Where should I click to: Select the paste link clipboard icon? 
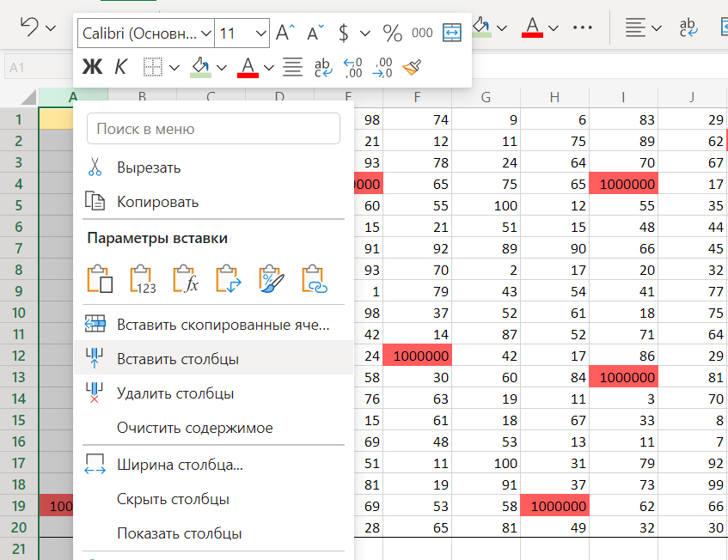[x=315, y=280]
